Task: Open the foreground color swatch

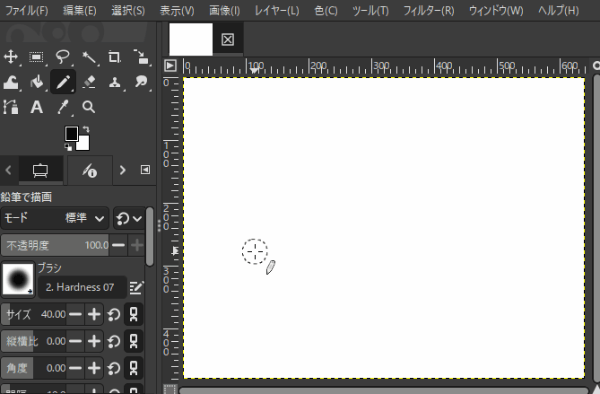Action: tap(71, 134)
